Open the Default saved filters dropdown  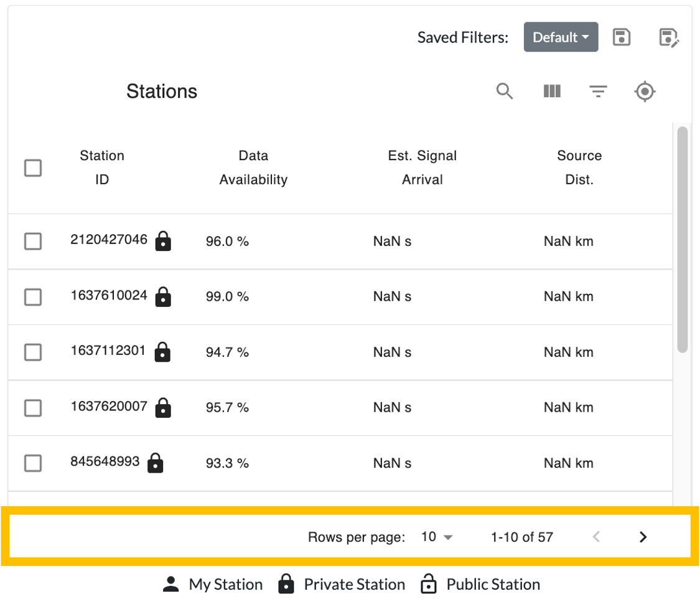click(x=561, y=37)
